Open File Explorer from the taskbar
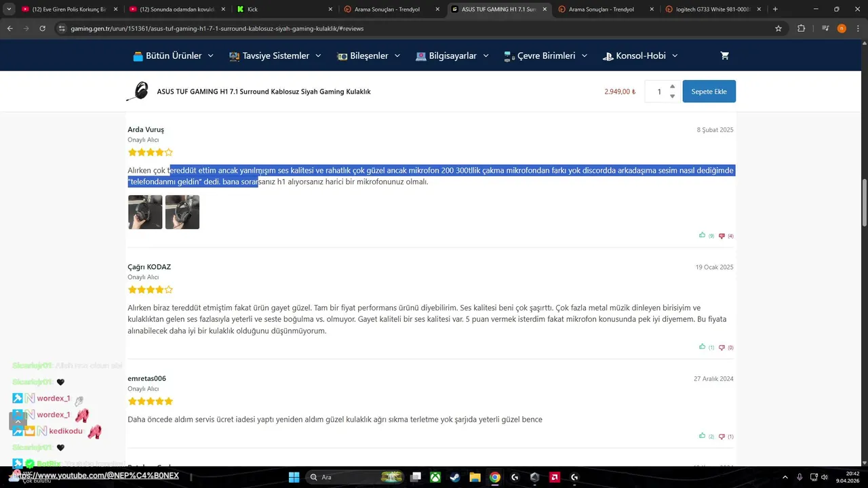The image size is (868, 488). [x=475, y=477]
